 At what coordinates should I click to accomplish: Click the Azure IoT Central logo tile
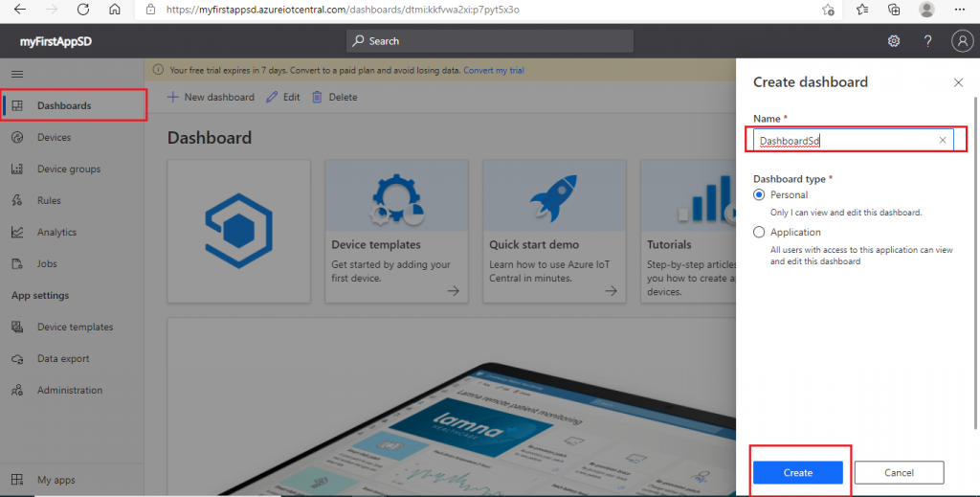point(238,232)
